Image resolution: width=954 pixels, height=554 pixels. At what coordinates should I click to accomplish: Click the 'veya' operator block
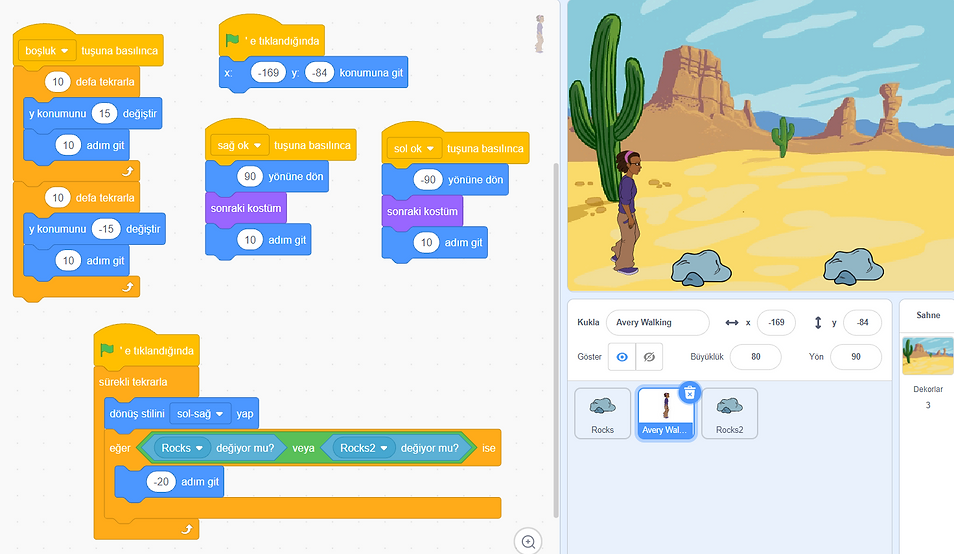click(x=303, y=448)
